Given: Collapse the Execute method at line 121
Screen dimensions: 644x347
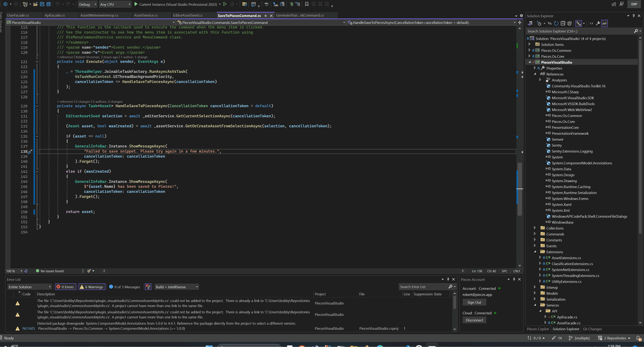Looking at the screenshot, I should click(x=37, y=62).
